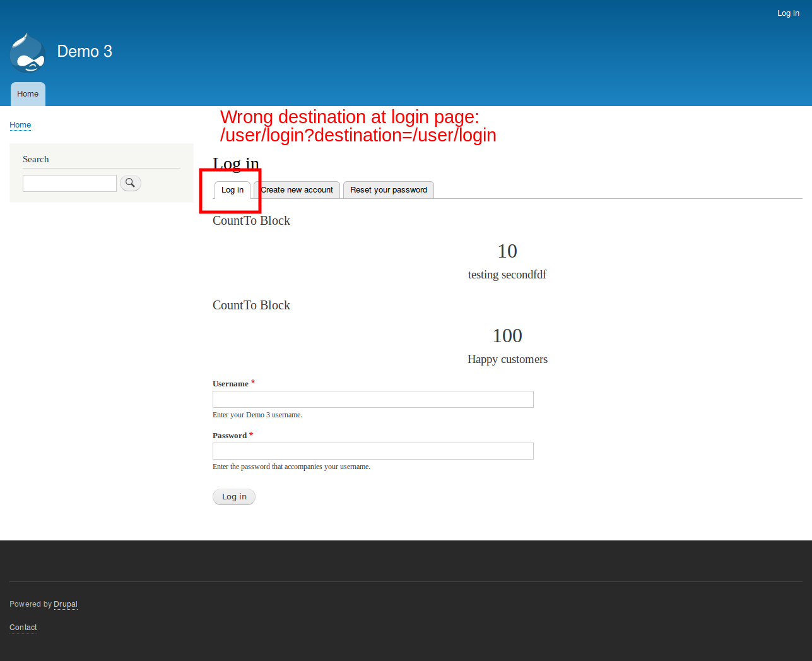
Task: Switch to the Create new account tab
Action: tap(297, 189)
